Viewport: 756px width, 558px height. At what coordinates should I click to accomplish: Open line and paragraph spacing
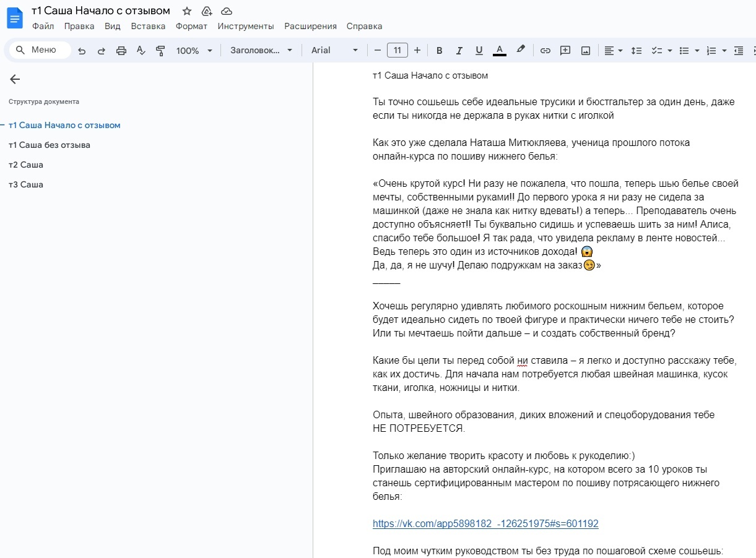click(637, 51)
